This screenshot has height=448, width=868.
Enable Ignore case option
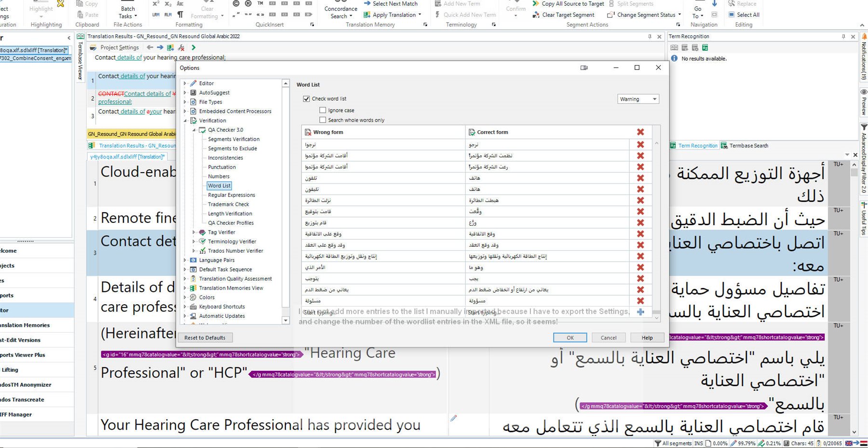(x=323, y=110)
